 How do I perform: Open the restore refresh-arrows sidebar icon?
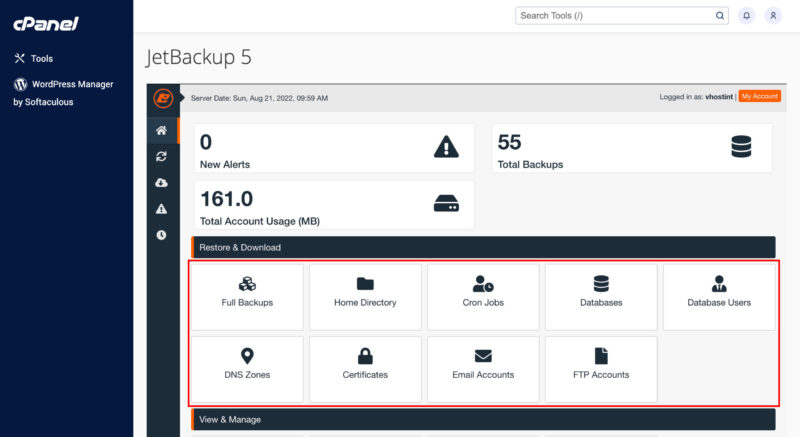(161, 157)
